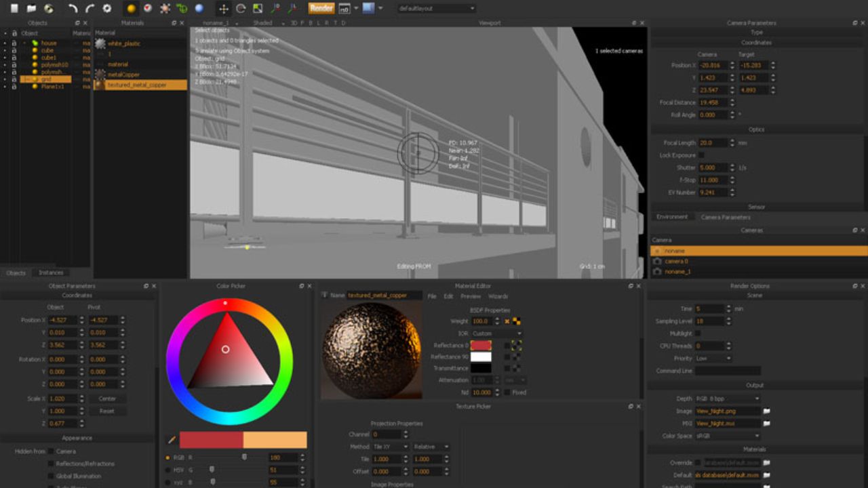Open the Scale tool next to the rotate icon
The height and width of the screenshot is (488, 868).
coord(258,9)
